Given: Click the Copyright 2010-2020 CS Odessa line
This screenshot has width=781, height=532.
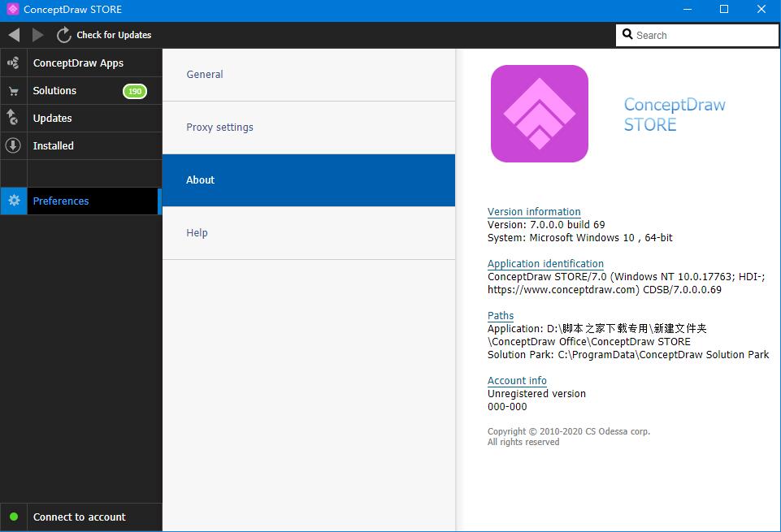Looking at the screenshot, I should point(568,431).
